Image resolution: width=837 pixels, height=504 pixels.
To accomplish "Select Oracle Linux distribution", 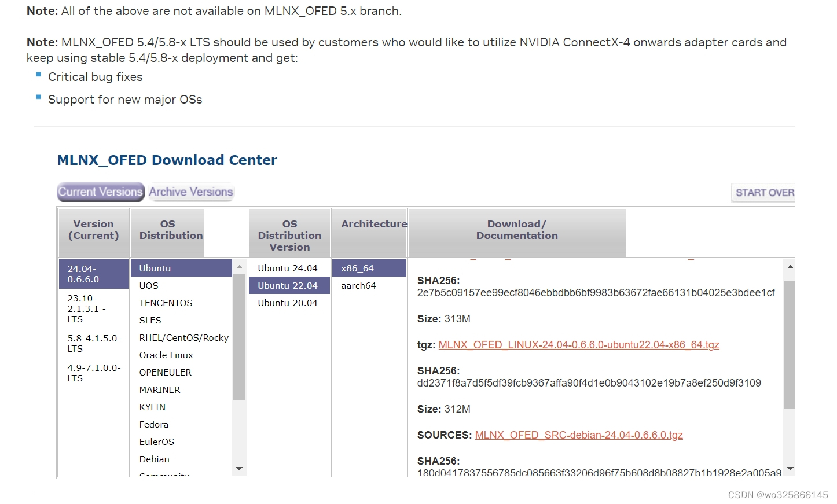I will [166, 355].
